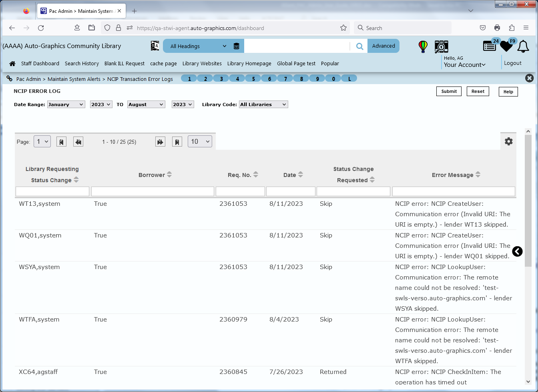Open Library Homepage menu item
The image size is (538, 392).
coord(249,63)
